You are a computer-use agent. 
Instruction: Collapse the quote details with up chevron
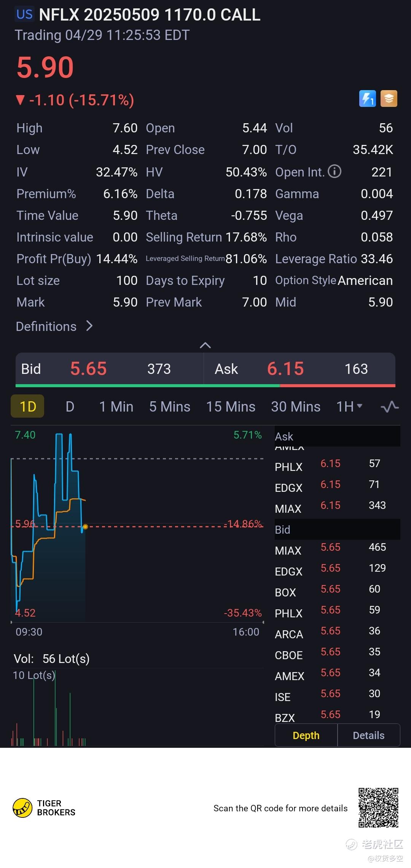pyautogui.click(x=205, y=345)
